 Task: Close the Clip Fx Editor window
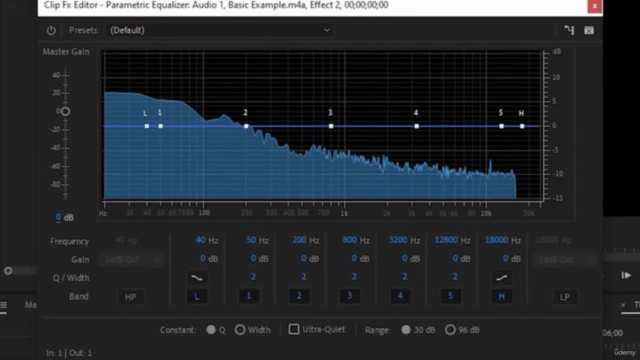[595, 6]
